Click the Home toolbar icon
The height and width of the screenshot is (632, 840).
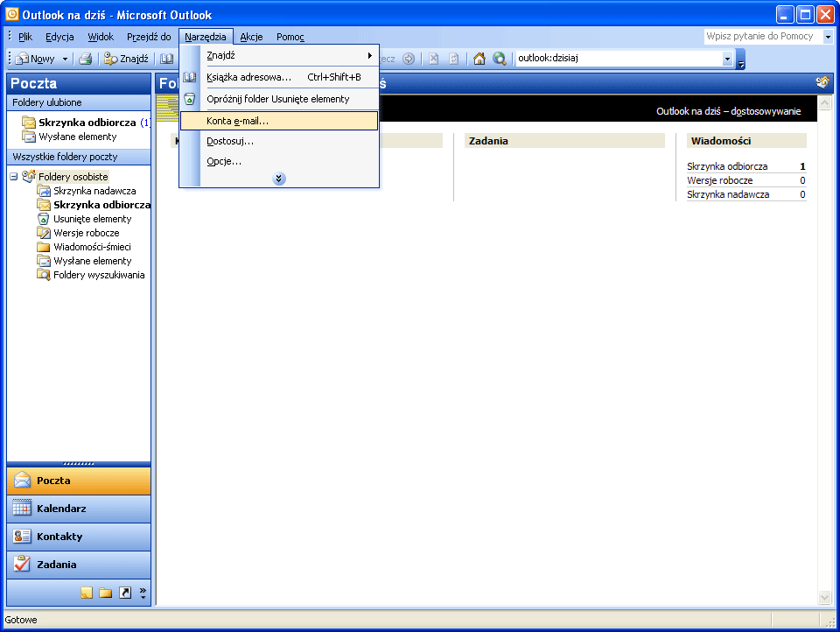click(479, 59)
